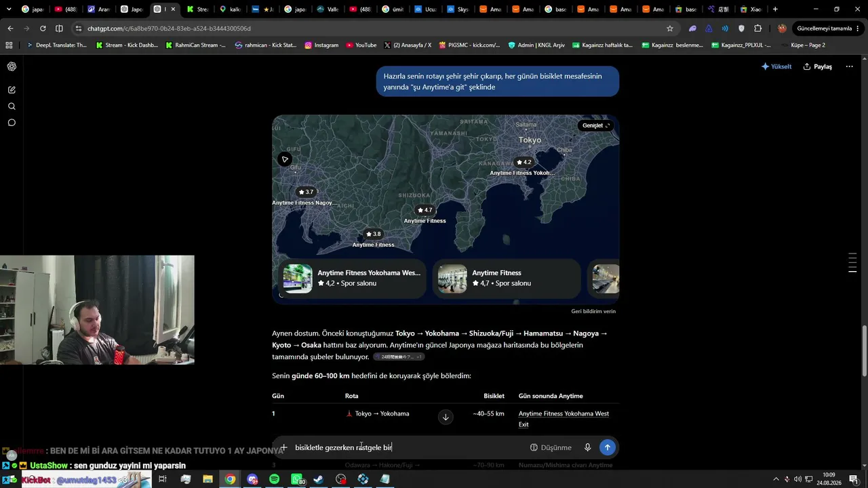
Task: Open the Anytime Fitness Yokohama West card
Action: pos(352,278)
